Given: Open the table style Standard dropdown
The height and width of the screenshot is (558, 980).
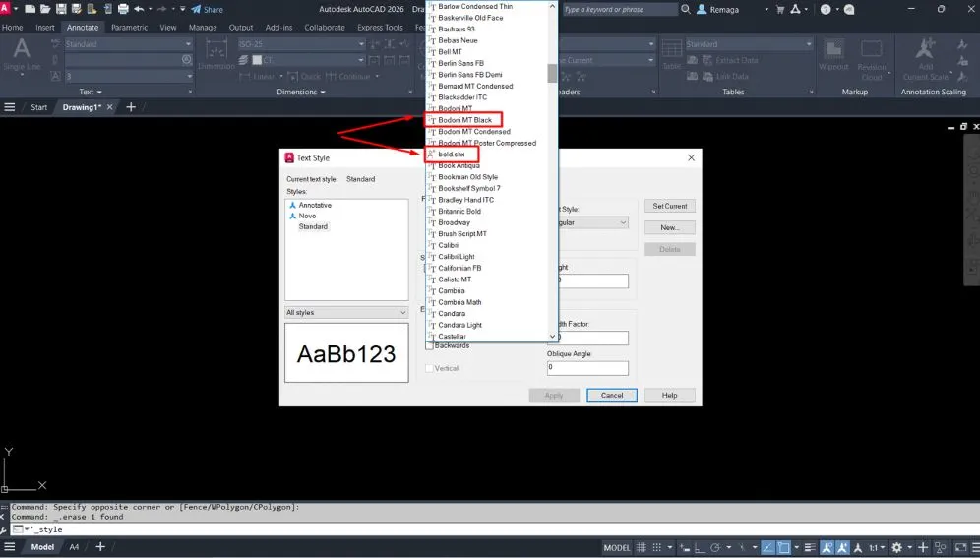Looking at the screenshot, I should pos(749,43).
